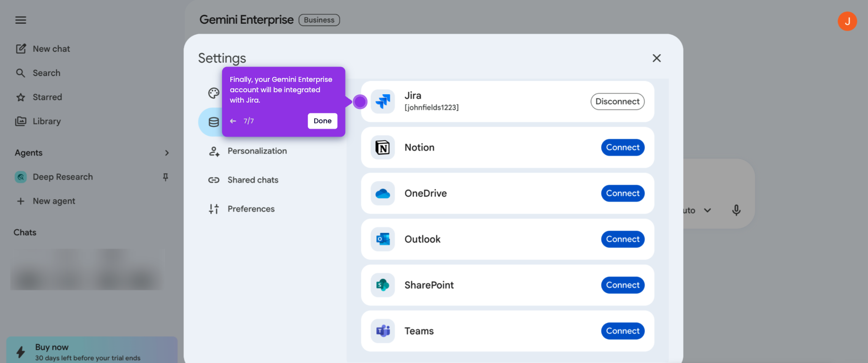Click the Library icon
The width and height of the screenshot is (868, 363).
[21, 121]
